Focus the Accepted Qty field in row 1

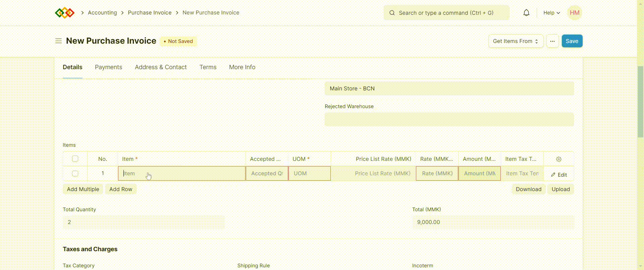(267, 173)
